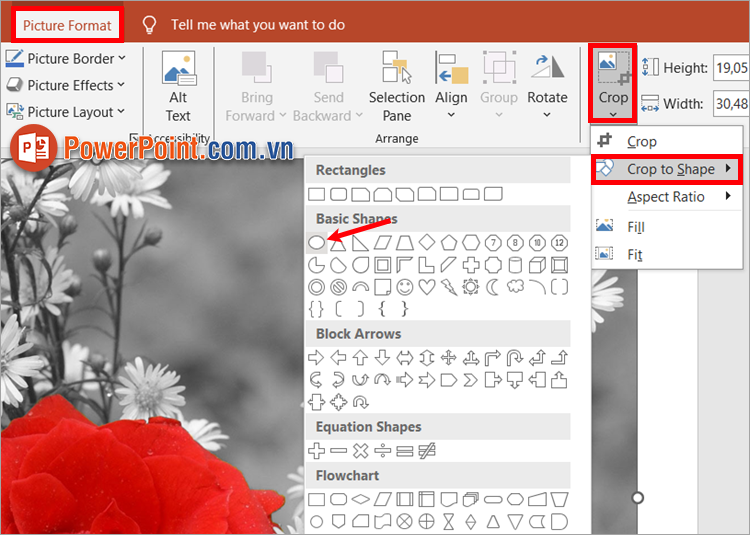Image resolution: width=750 pixels, height=535 pixels.
Task: Select the Right Arrow block arrow
Action: pyautogui.click(x=316, y=357)
